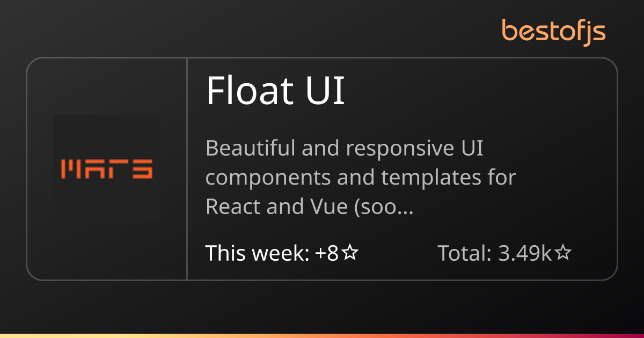Click the "js" part of the bestofjs logo
This screenshot has height=338, width=644.
tap(594, 32)
